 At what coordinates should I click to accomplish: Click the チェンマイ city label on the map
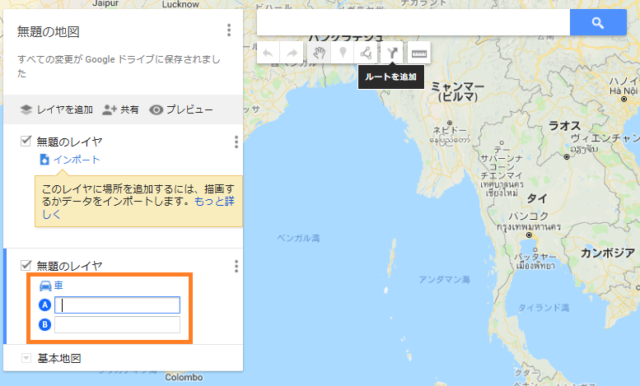[501, 175]
